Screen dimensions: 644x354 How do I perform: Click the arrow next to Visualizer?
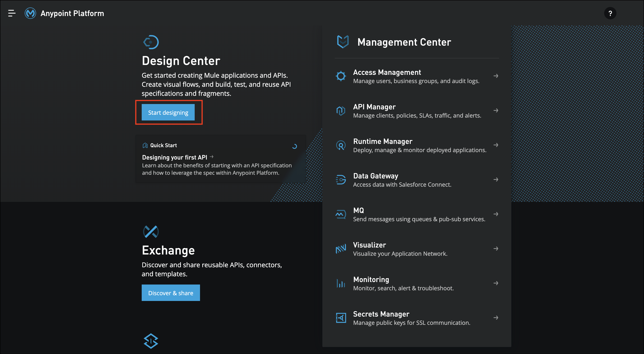(x=496, y=249)
